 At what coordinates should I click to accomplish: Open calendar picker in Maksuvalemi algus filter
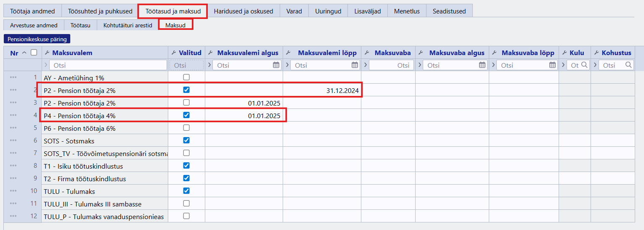click(x=276, y=65)
